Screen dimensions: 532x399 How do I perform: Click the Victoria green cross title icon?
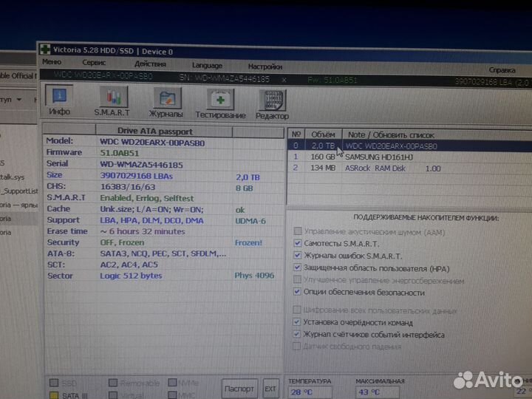[45, 50]
